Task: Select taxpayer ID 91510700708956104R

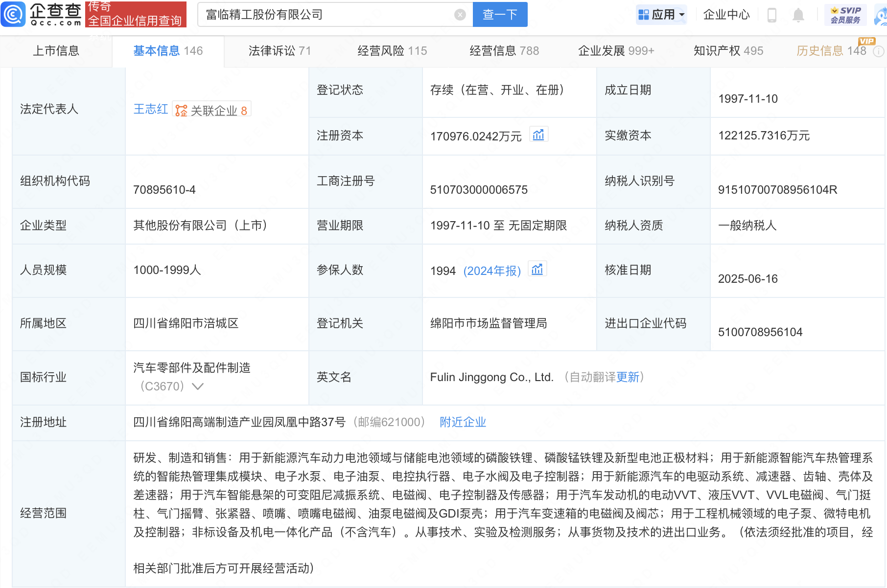Action: coord(778,190)
